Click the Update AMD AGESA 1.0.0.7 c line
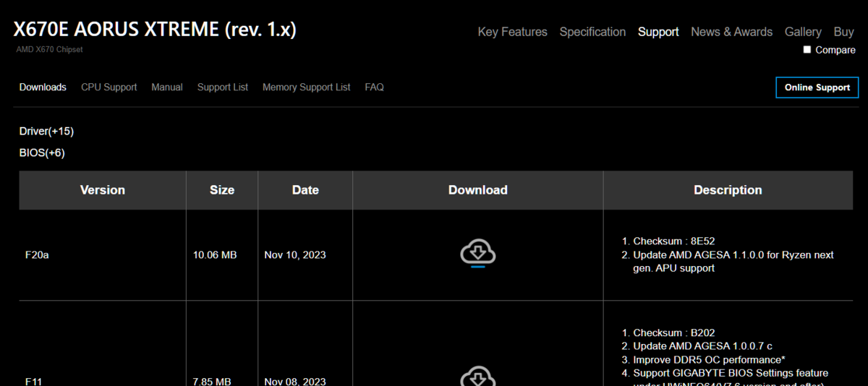The width and height of the screenshot is (868, 386). [x=702, y=346]
